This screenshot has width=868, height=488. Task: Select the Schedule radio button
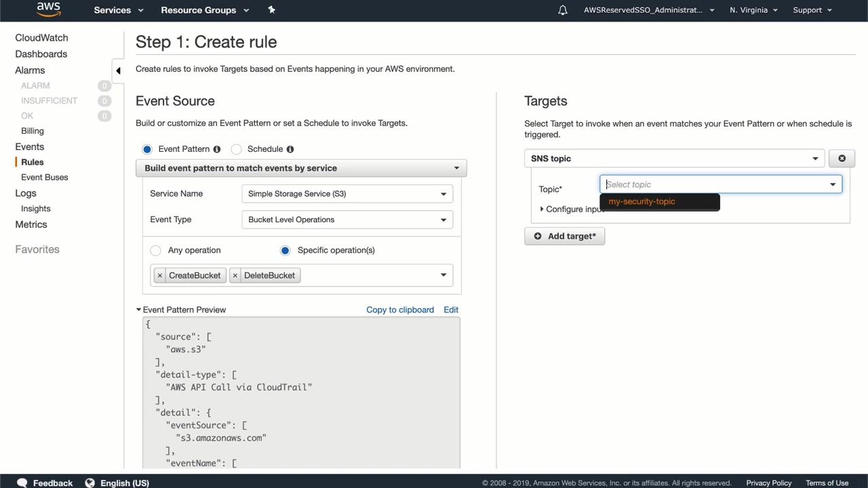click(x=237, y=149)
